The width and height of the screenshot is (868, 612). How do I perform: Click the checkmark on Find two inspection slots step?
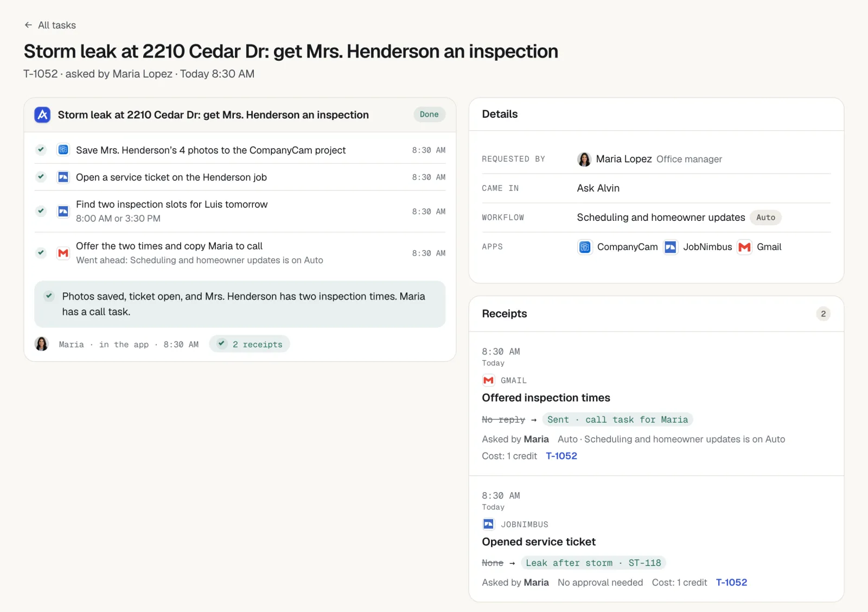pos(41,211)
